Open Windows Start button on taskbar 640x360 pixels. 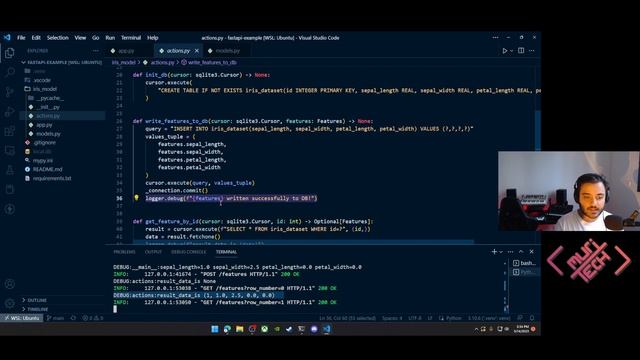(215, 329)
